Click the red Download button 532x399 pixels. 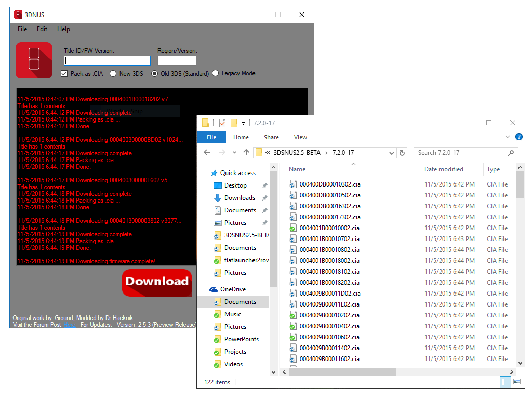coord(157,283)
